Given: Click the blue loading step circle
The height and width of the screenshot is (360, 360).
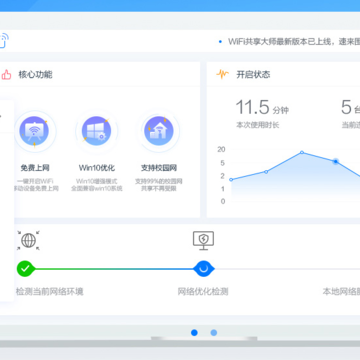Looking at the screenshot, I should pos(204,268).
